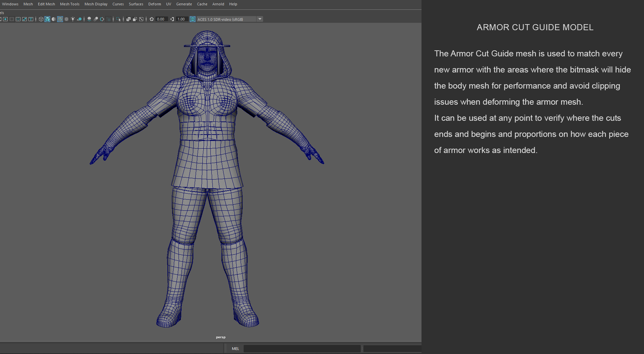Click the Multisample Anti-aliasing icon
Screen dimensions: 644x354
102,19
